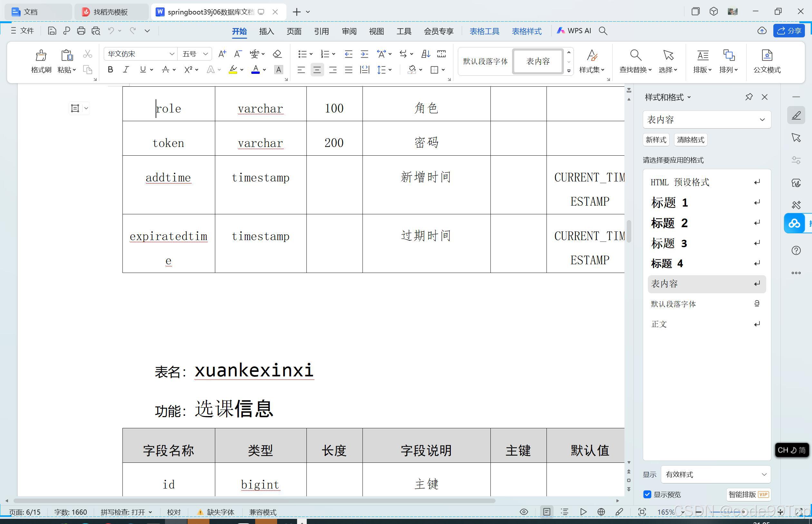The height and width of the screenshot is (524, 812).
Task: Click the cloud upload icon near Share
Action: click(x=762, y=31)
